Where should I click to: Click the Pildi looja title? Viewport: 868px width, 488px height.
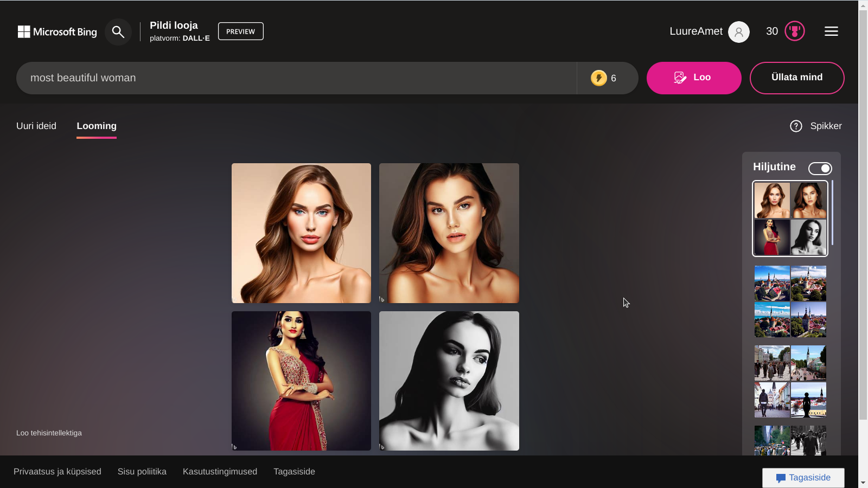coord(174,25)
